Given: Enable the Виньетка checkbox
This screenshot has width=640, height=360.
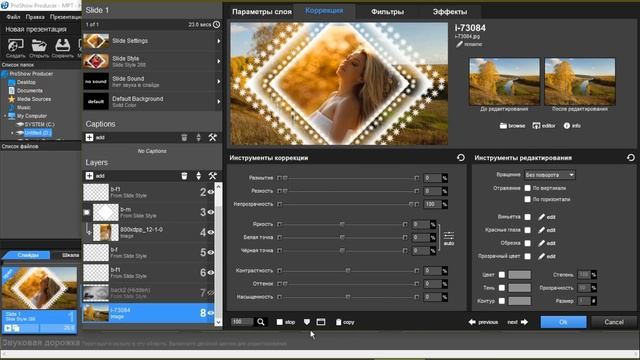Looking at the screenshot, I should pyautogui.click(x=527, y=217).
